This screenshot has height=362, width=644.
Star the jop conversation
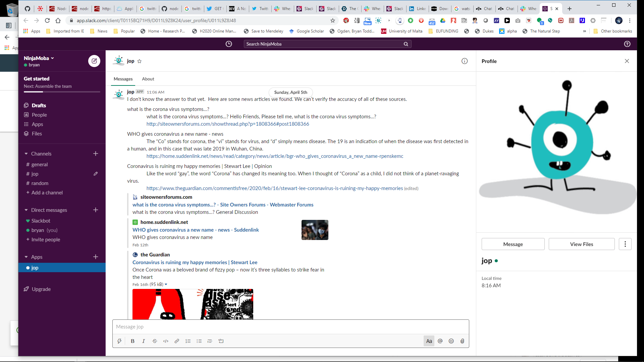point(140,61)
